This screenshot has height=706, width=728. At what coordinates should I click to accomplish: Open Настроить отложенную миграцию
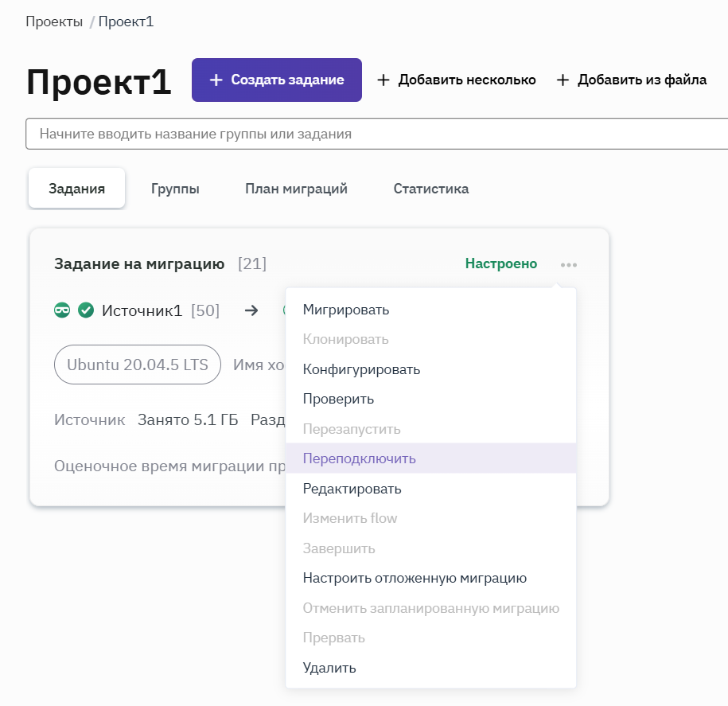tap(415, 578)
